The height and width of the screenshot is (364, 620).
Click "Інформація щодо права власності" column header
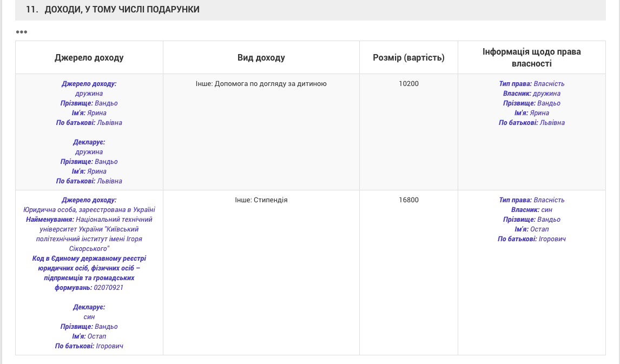[531, 57]
